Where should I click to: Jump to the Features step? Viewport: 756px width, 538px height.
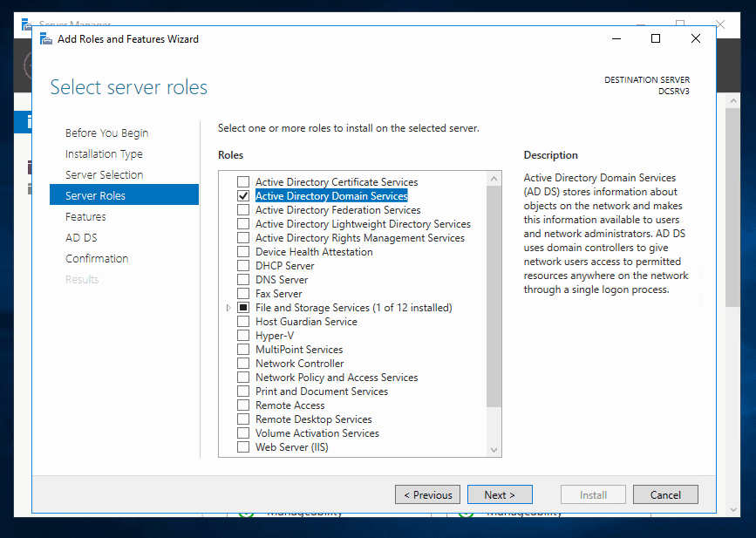pos(85,216)
